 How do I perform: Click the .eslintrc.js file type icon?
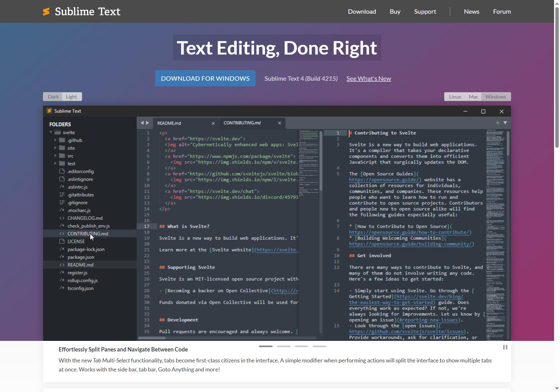pos(62,187)
